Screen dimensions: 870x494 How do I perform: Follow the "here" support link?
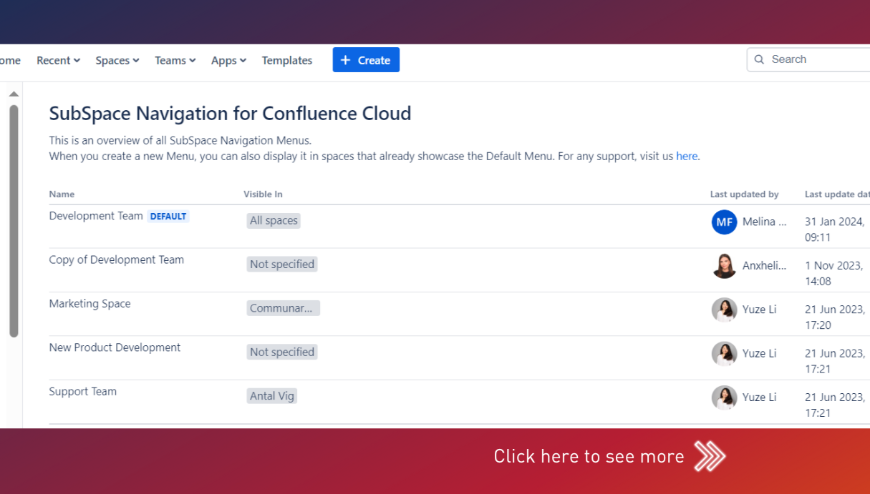point(687,157)
